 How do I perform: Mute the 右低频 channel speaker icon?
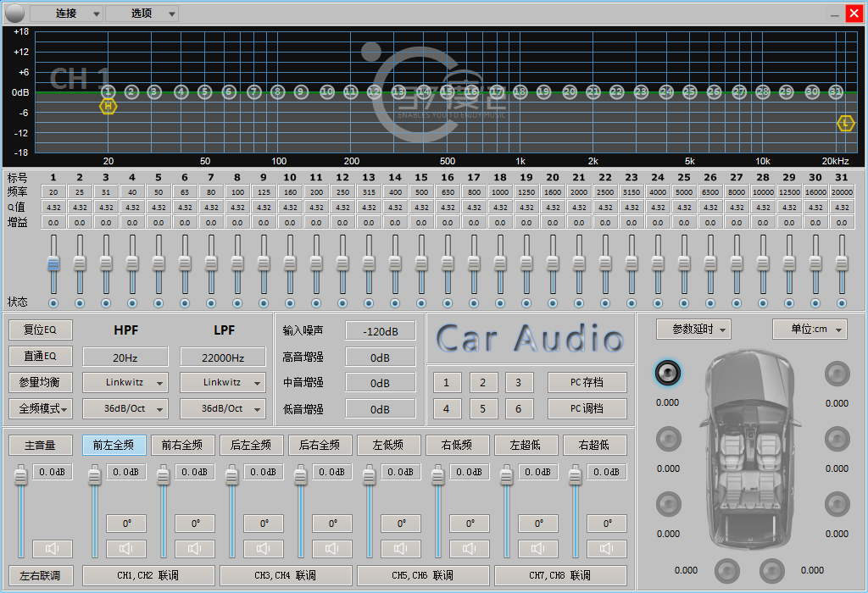pyautogui.click(x=470, y=548)
